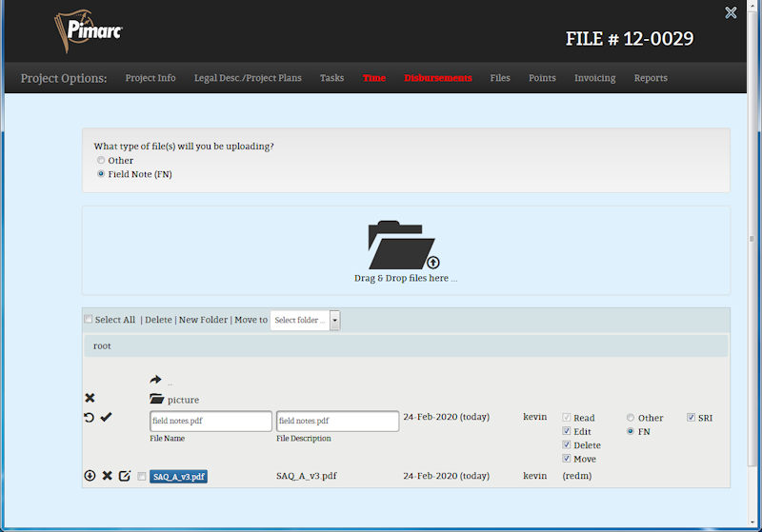The width and height of the screenshot is (762, 532).
Task: Open Files tab
Action: [x=500, y=78]
